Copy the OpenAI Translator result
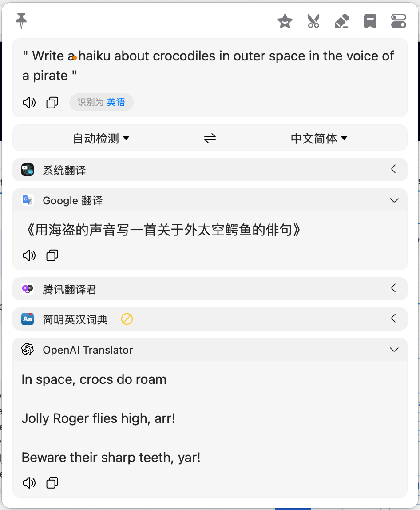This screenshot has height=510, width=420. (52, 483)
